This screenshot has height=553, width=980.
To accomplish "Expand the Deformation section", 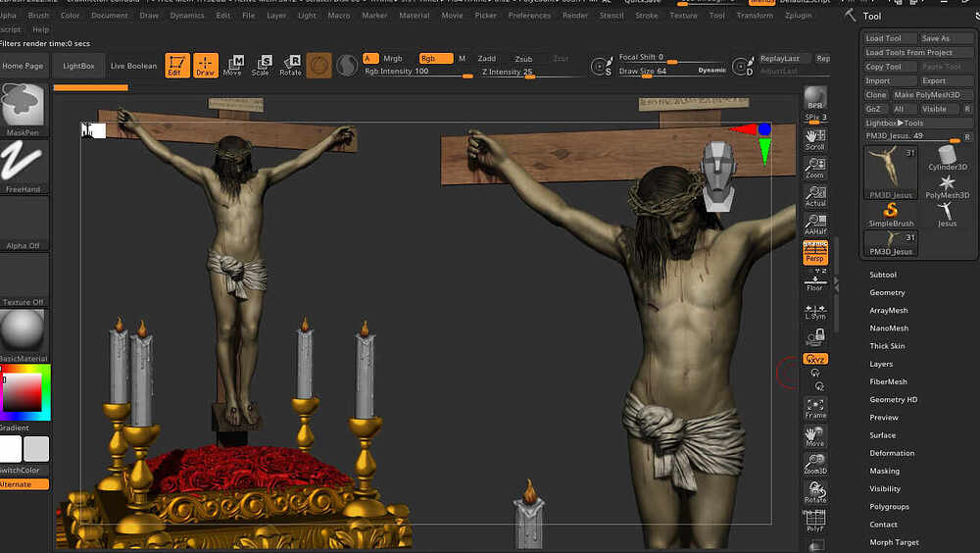I will [x=892, y=453].
